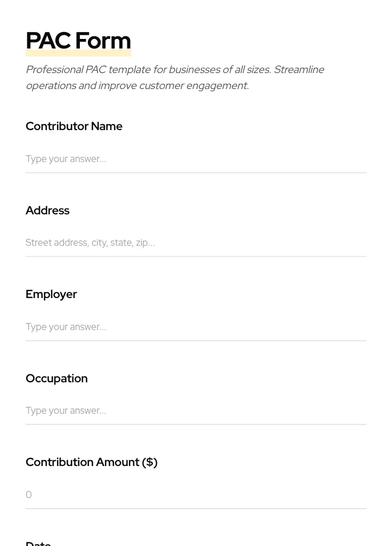Click the 'Street address, city, state, zip' placeholder
This screenshot has height=546, width=392.
[x=90, y=243]
